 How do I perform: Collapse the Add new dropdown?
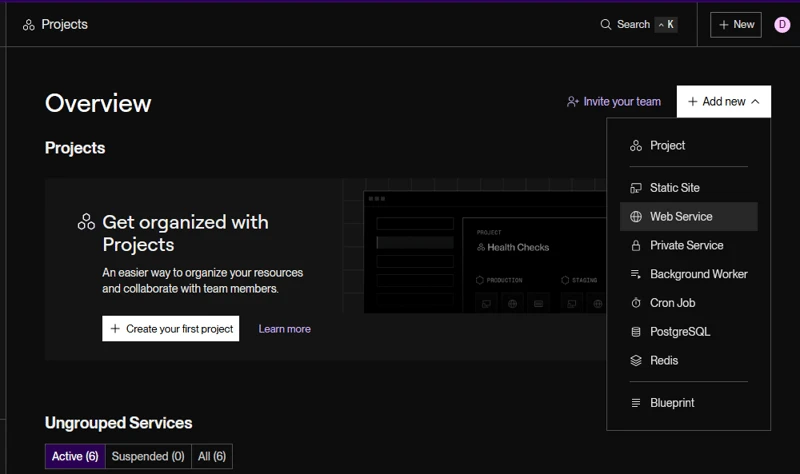(x=723, y=102)
